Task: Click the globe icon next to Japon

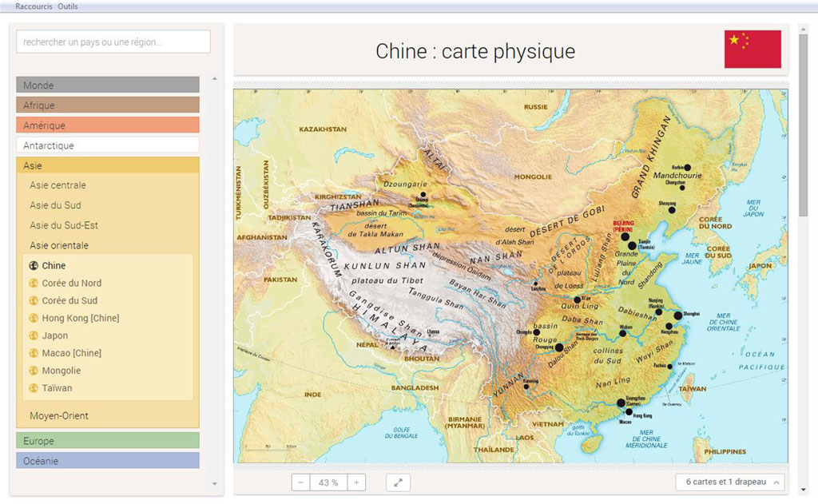Action: coord(34,336)
